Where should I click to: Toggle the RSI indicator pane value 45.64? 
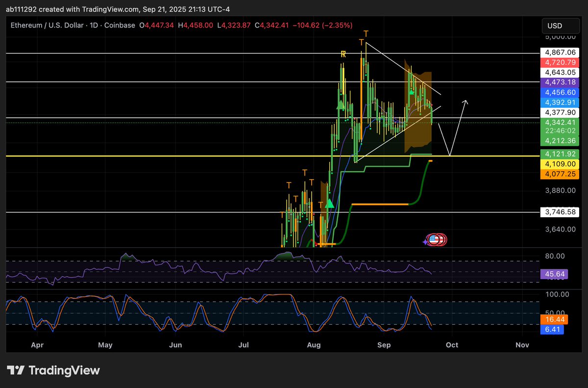point(554,274)
